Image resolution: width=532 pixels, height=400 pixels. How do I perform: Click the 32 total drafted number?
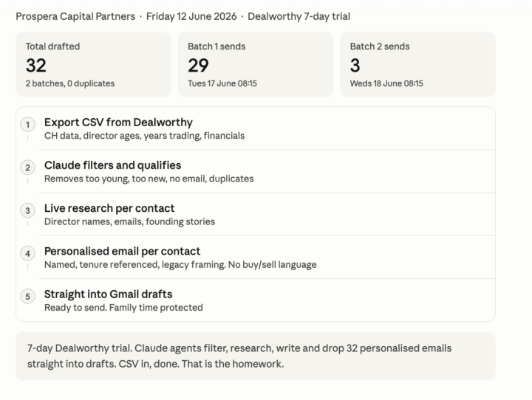(x=36, y=66)
